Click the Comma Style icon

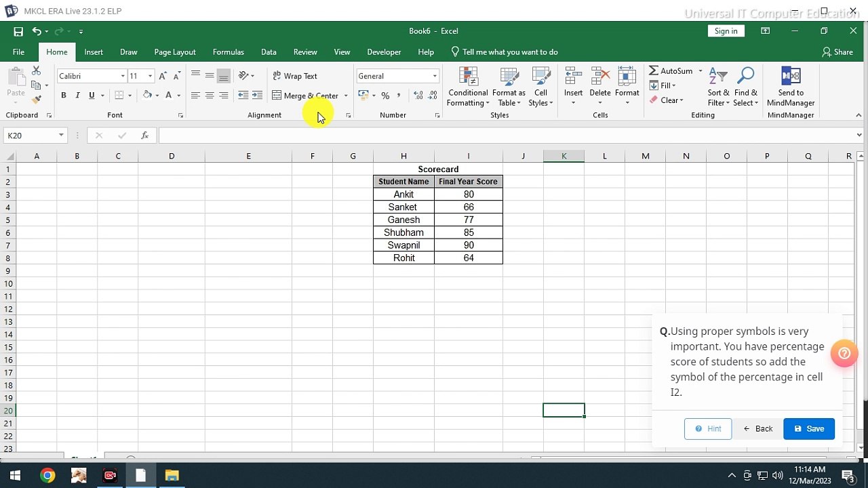(x=399, y=96)
